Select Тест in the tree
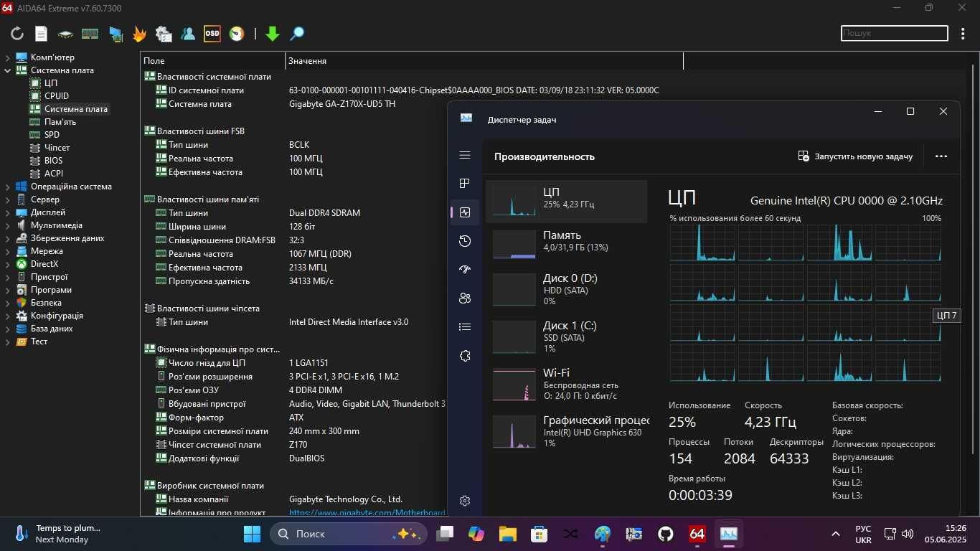 39,342
